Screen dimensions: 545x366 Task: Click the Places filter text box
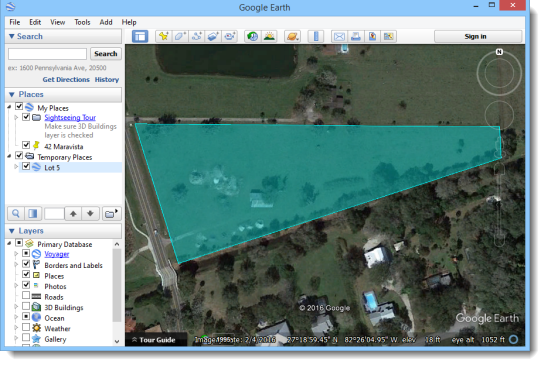[x=54, y=213]
